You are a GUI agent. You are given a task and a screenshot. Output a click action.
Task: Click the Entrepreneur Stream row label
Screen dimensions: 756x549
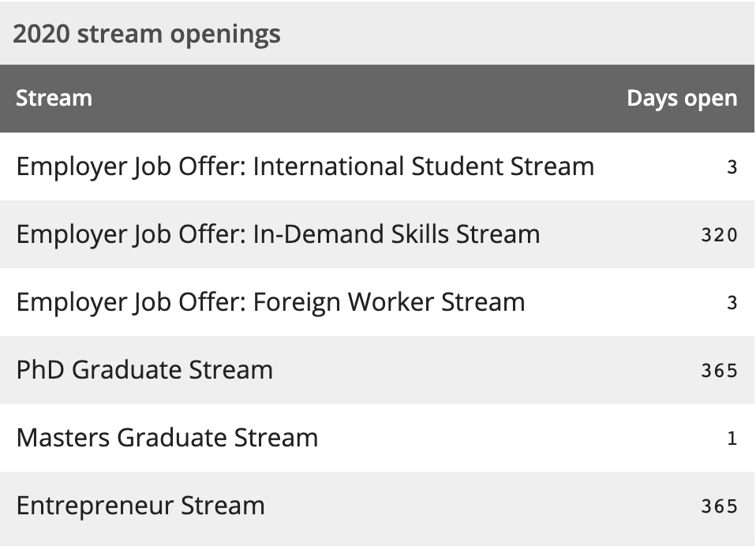(x=140, y=506)
